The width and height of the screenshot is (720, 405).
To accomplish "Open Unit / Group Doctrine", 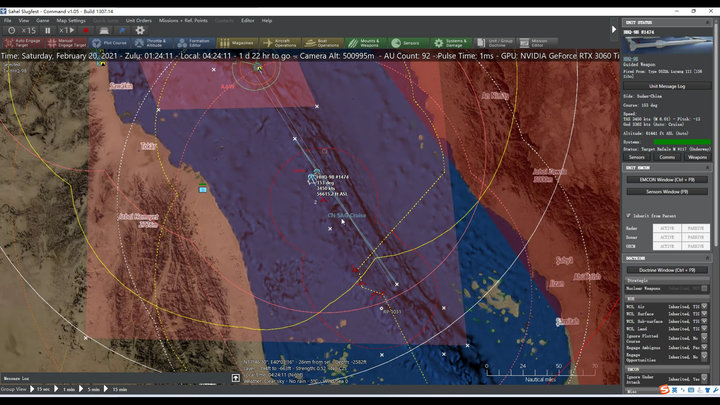I will coord(494,43).
